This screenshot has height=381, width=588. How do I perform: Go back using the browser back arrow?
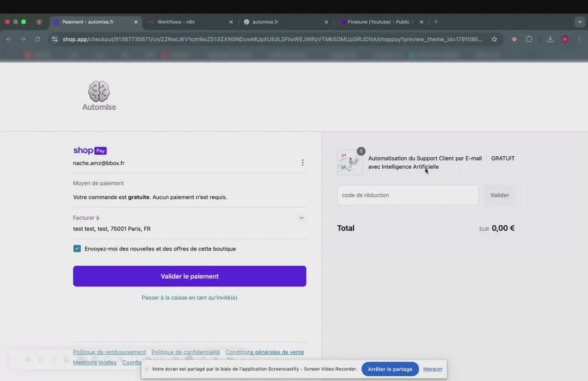(x=9, y=39)
